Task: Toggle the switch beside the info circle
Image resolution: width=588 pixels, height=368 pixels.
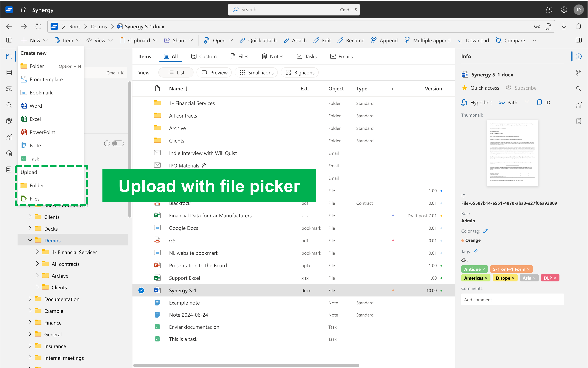Action: 118,143
